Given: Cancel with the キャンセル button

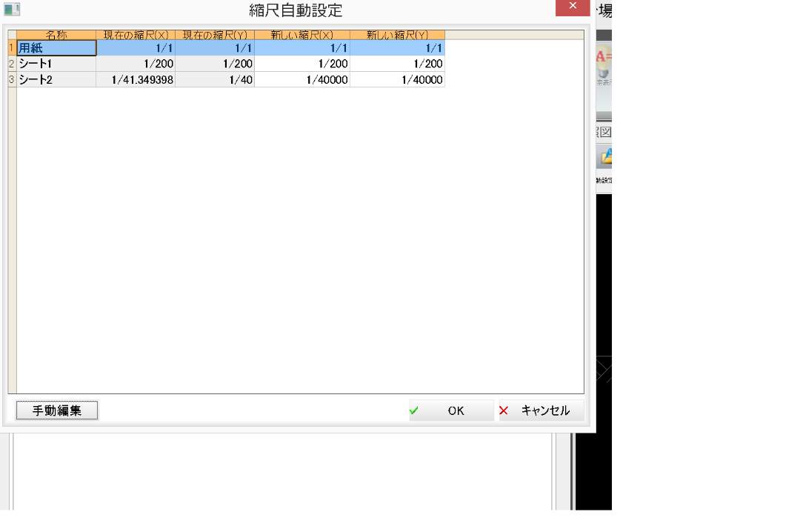Looking at the screenshot, I should (541, 410).
